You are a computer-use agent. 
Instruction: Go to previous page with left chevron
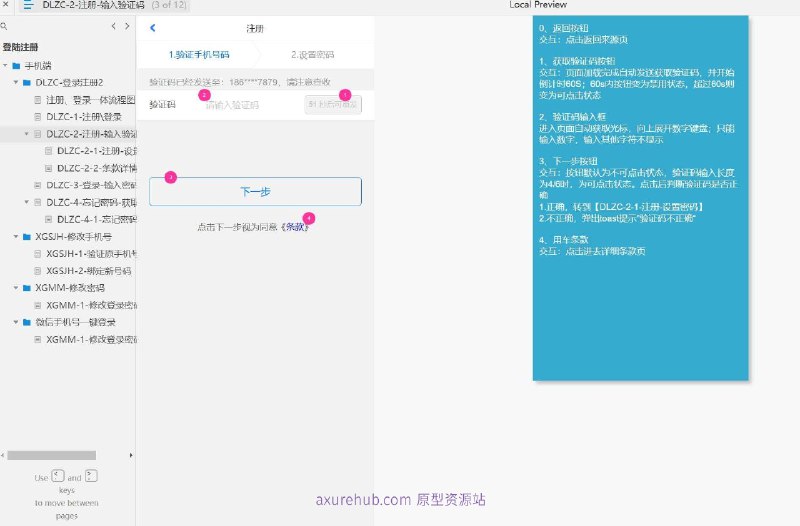coord(114,26)
